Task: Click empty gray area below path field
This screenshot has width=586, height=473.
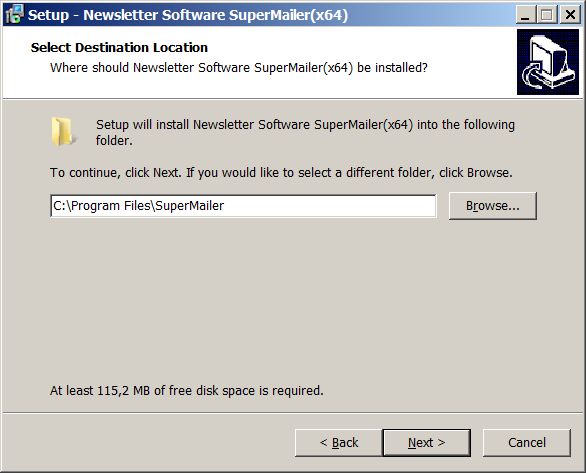Action: point(292,299)
